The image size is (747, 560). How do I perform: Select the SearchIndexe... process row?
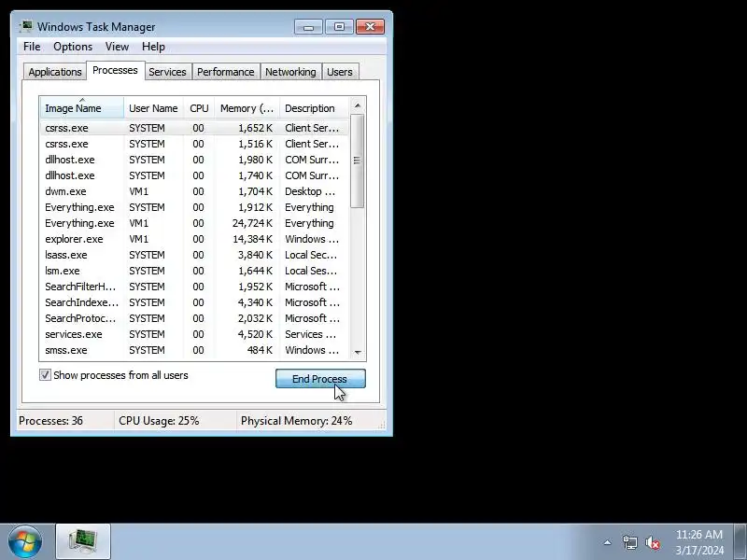[194, 302]
